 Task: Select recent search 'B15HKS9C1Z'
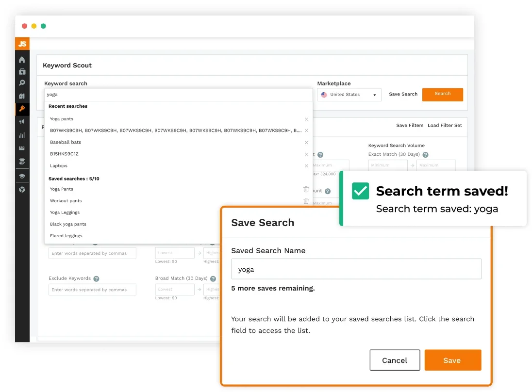(64, 154)
